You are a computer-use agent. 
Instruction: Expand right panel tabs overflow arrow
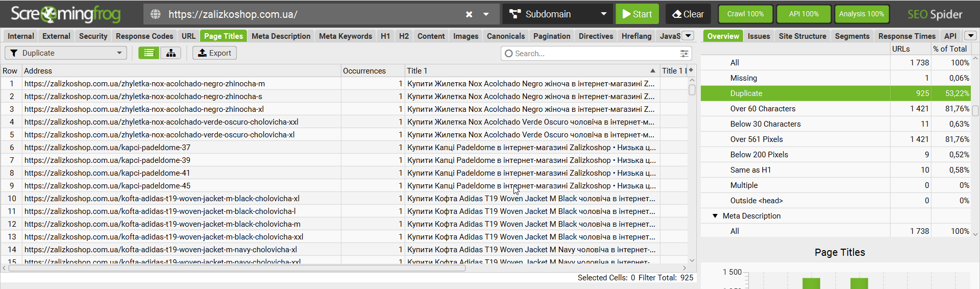[x=970, y=36]
